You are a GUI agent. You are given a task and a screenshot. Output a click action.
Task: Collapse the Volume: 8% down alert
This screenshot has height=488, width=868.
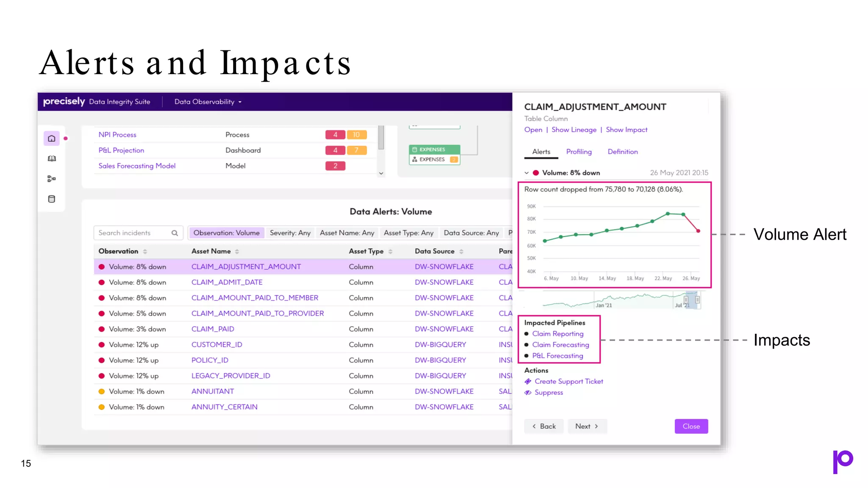(x=526, y=173)
